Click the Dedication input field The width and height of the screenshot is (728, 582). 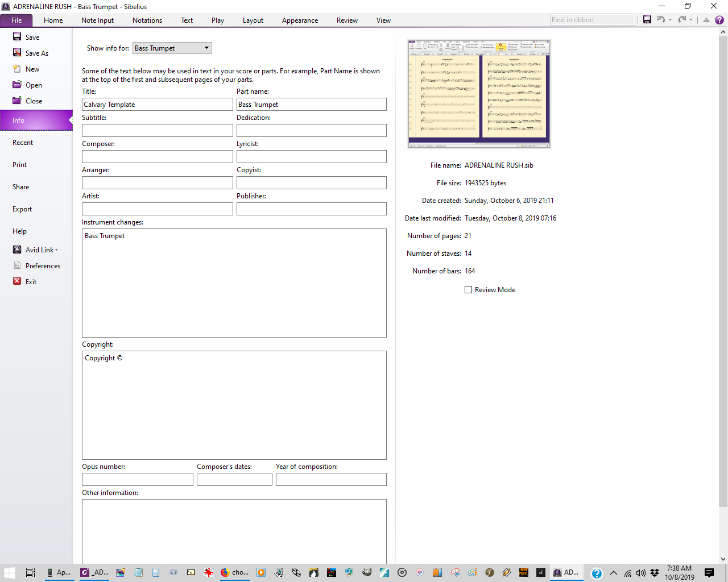coord(312,131)
